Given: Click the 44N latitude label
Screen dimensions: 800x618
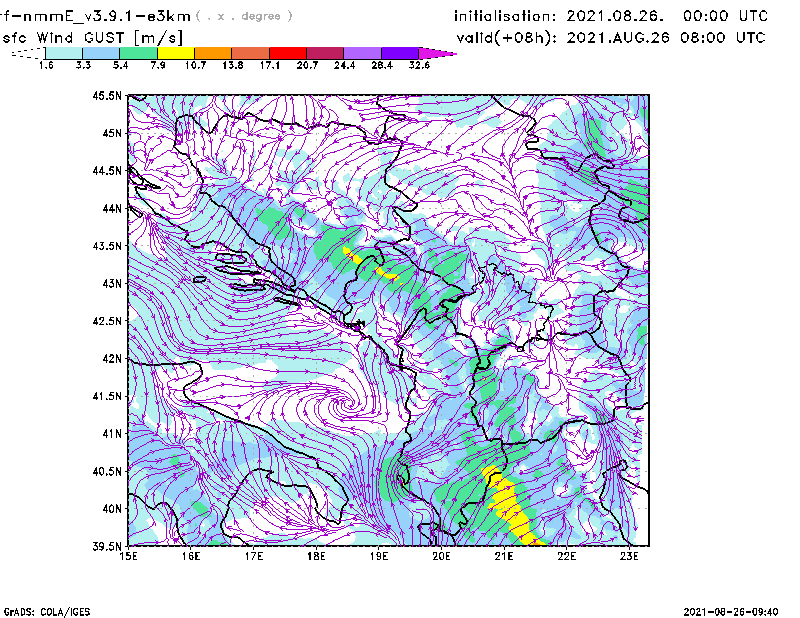Looking at the screenshot, I should [x=112, y=208].
